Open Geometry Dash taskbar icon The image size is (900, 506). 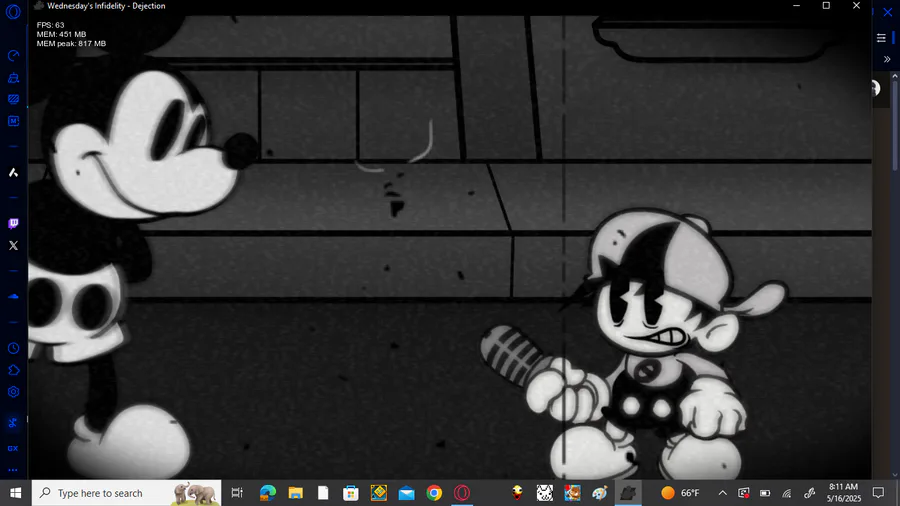pyautogui.click(x=379, y=493)
